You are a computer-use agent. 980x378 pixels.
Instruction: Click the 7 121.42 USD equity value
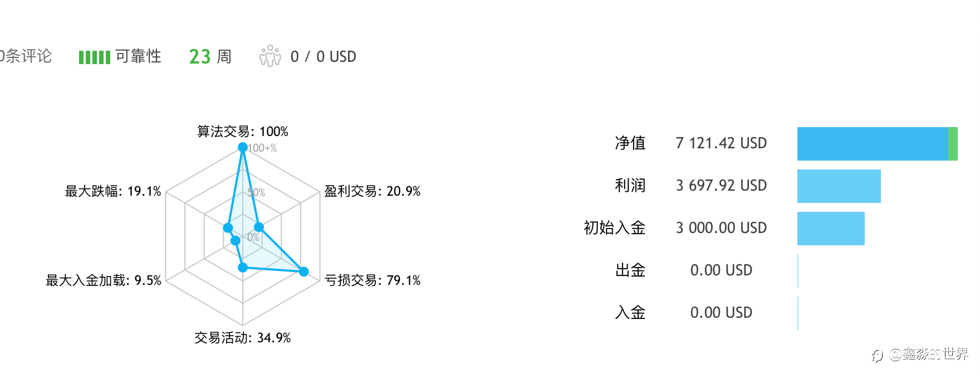click(721, 143)
